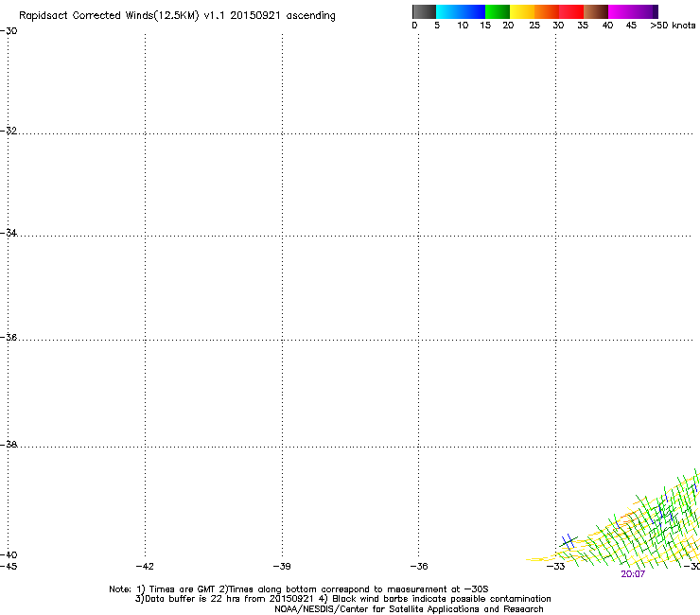Click the latitude label -40
Image resolution: width=700 pixels, height=615 pixels.
point(9,554)
